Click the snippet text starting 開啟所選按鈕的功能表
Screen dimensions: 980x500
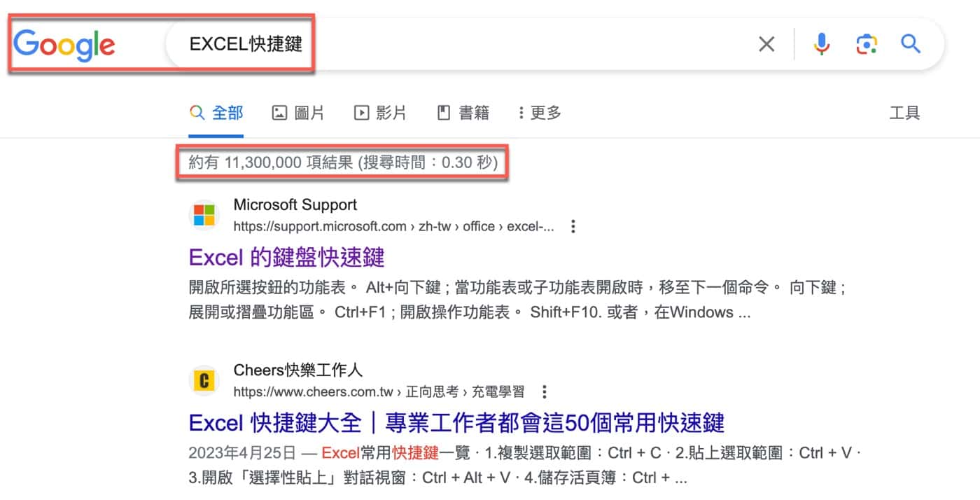[x=518, y=300]
